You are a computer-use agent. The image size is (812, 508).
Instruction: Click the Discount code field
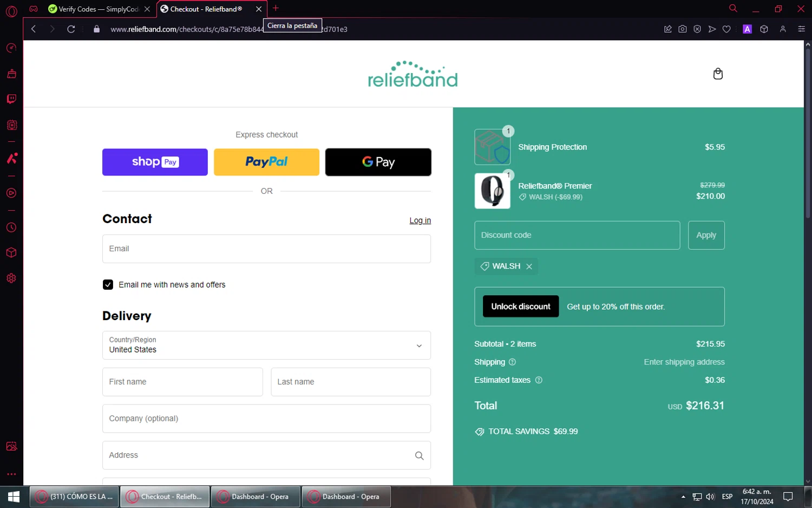tap(577, 235)
